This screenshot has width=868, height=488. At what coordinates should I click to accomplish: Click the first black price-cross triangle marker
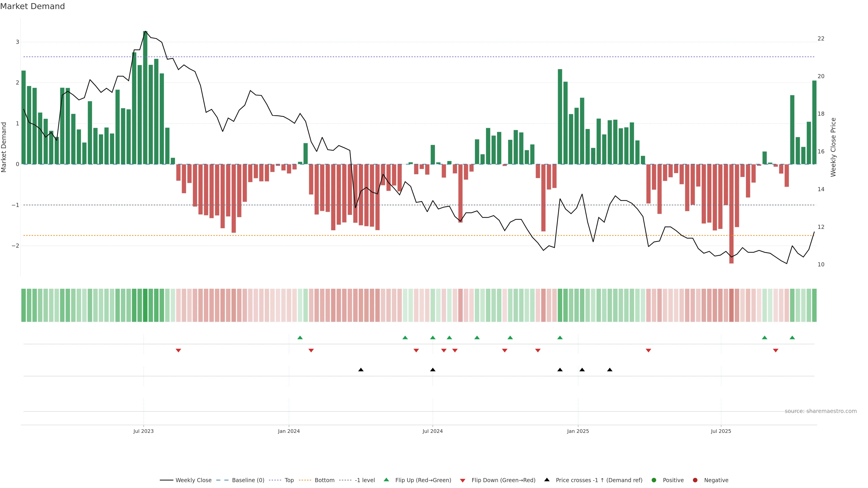click(361, 370)
